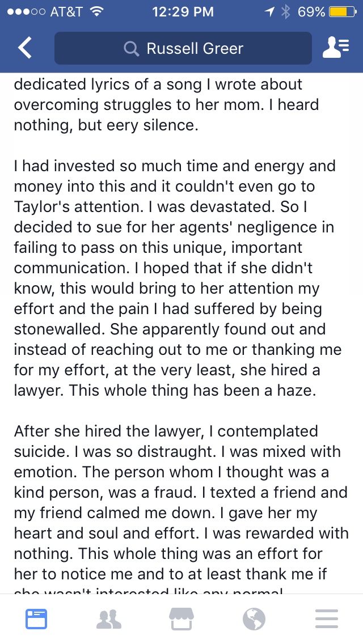Screen dimensions: 363x644
Task: Tap the Bluetooth status icon
Action: coord(286,12)
